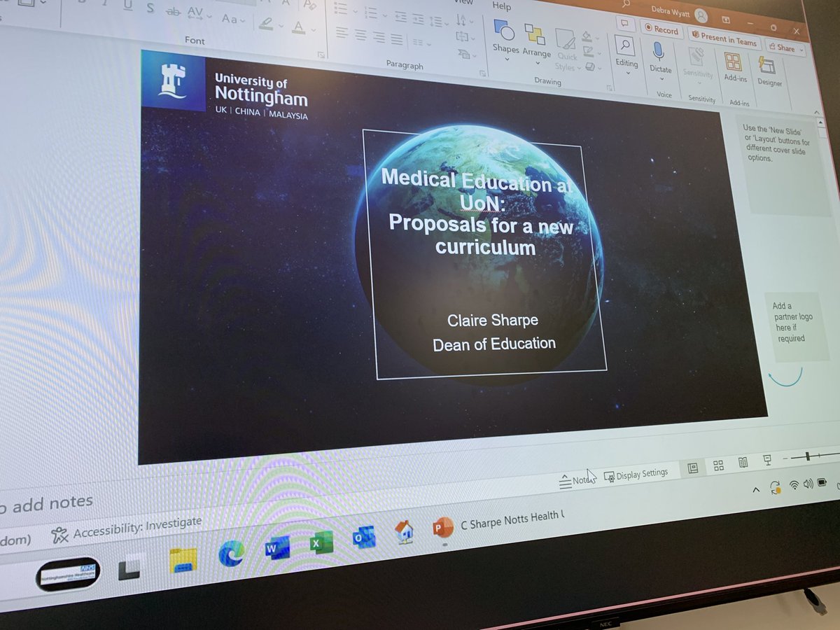Start the Slide Show

[766, 459]
